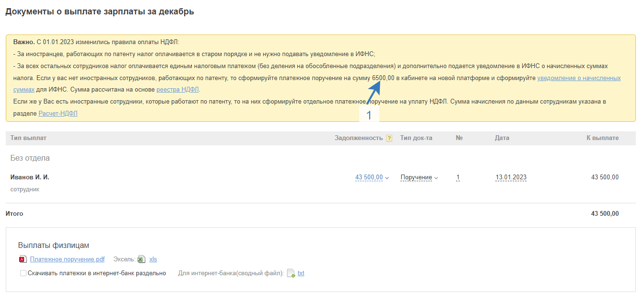Change the date 13.01.2023
Viewport: 644px width, 304px height.
(511, 177)
